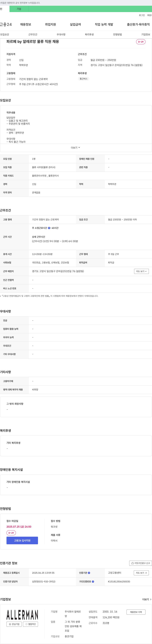Click the 124,200 백만원 revenue value
This screenshot has height=644, width=152.
(x=111, y=617)
